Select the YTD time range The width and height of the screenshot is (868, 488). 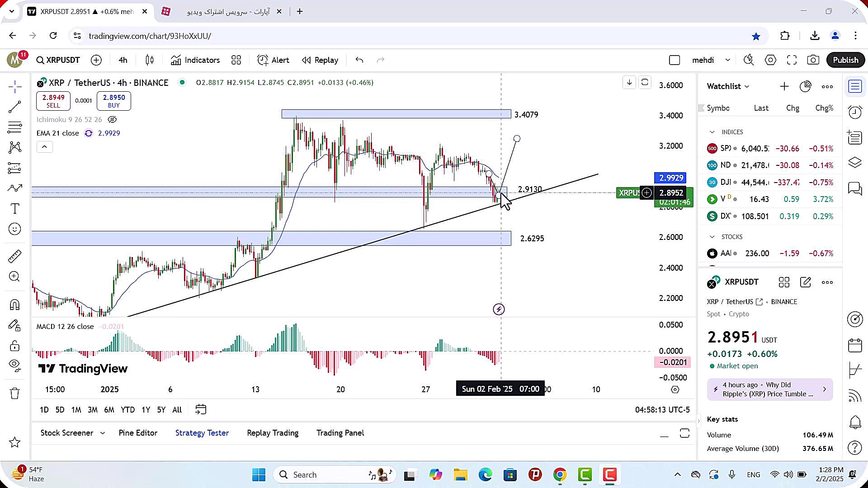tap(127, 410)
